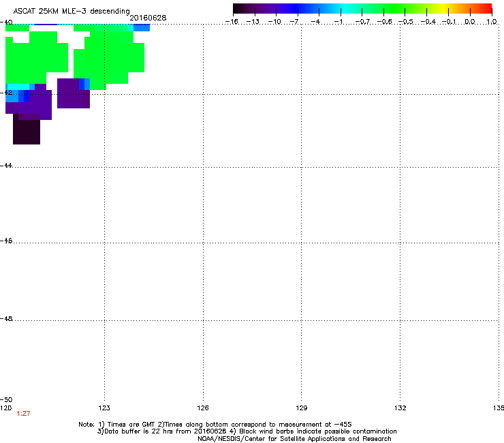504x443 pixels.
Task: Click the longitude axis label 126
Action: click(203, 408)
